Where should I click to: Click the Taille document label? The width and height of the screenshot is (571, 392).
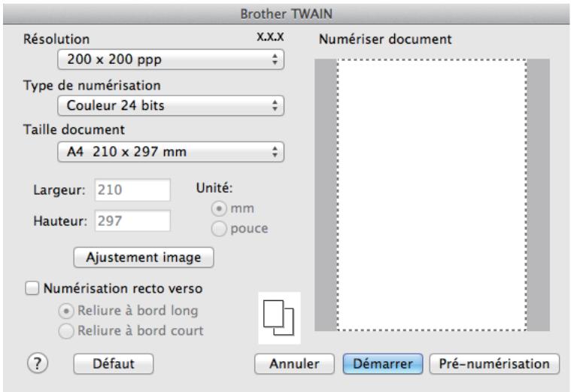[74, 129]
